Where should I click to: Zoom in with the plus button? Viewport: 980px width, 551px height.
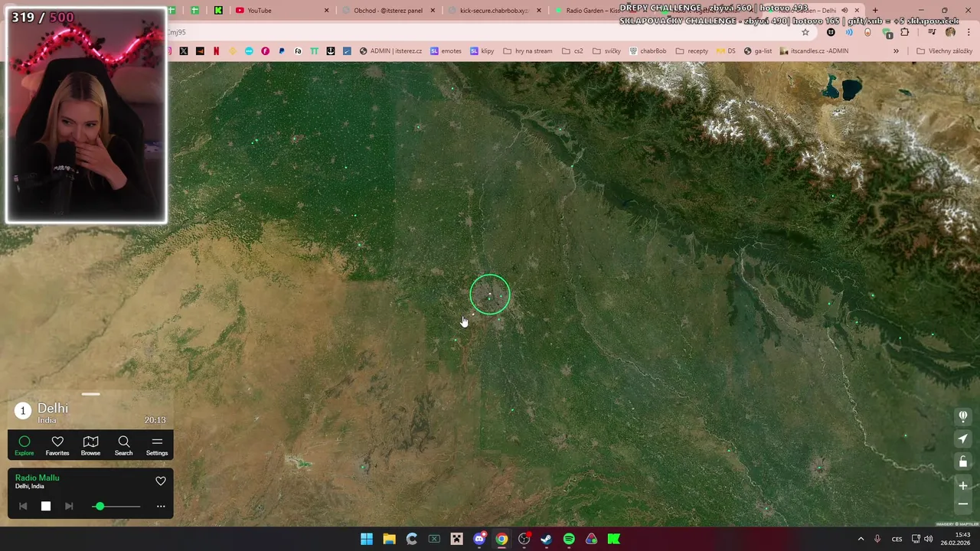pos(963,485)
